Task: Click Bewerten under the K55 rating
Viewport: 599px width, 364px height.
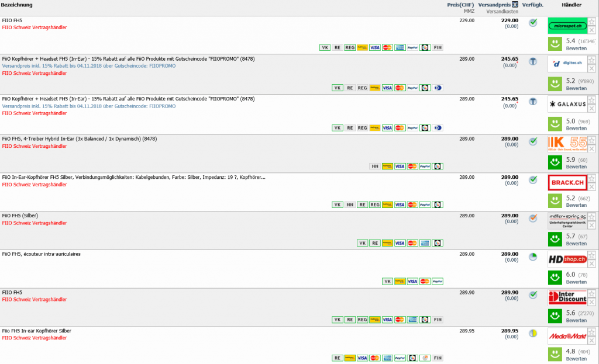Action: coord(576,167)
